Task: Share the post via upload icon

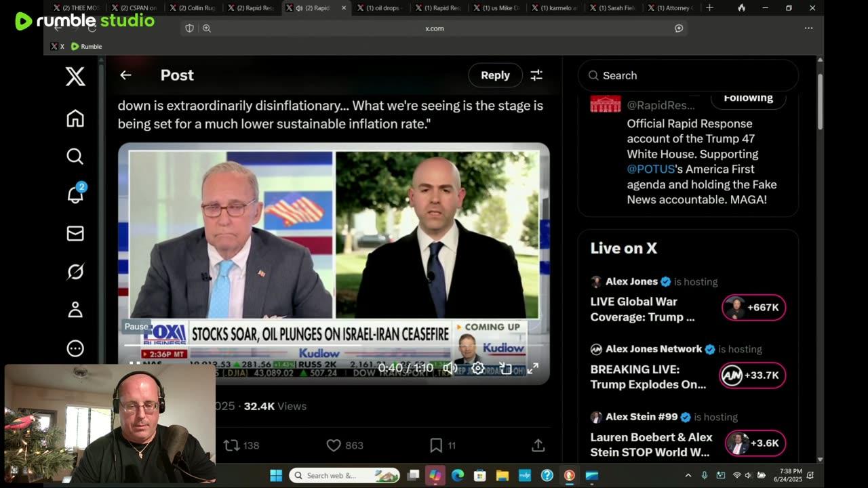Action: pos(538,445)
